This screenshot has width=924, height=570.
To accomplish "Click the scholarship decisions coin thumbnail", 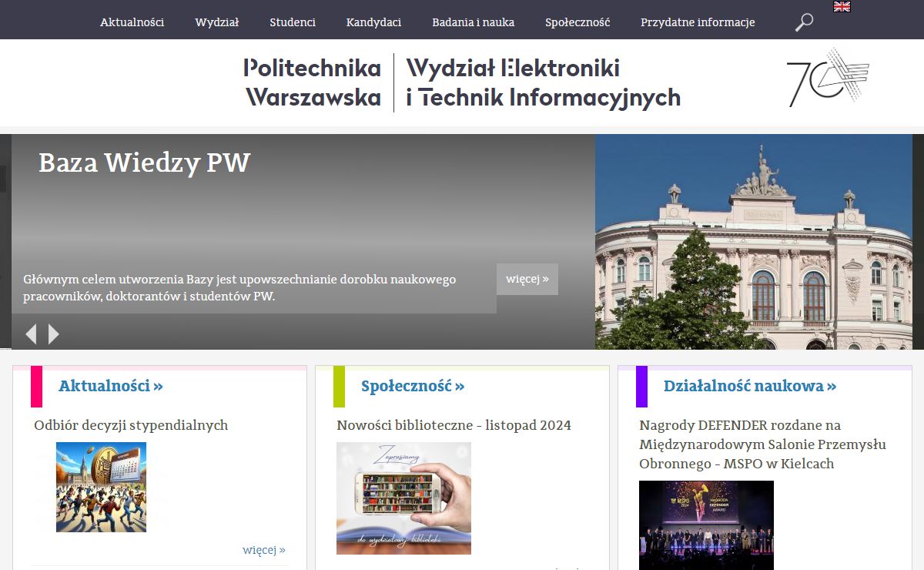I will pyautogui.click(x=101, y=487).
